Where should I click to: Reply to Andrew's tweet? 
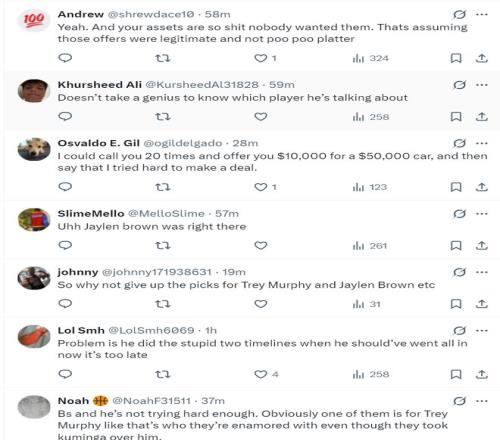coord(65,58)
